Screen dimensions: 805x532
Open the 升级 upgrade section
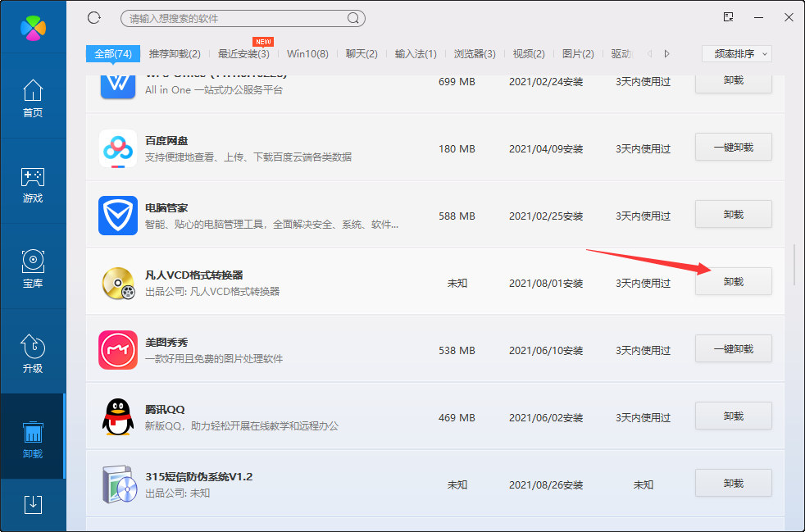(x=33, y=354)
